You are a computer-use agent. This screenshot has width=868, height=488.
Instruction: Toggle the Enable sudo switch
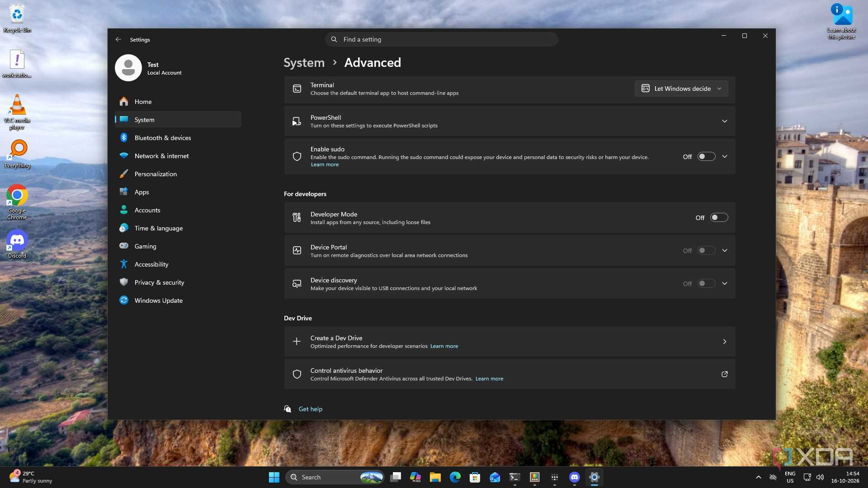point(706,157)
